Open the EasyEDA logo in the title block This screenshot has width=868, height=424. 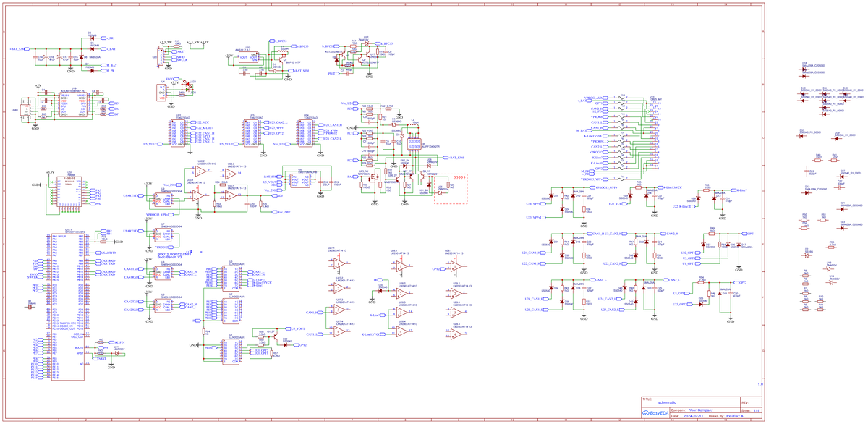click(x=655, y=412)
